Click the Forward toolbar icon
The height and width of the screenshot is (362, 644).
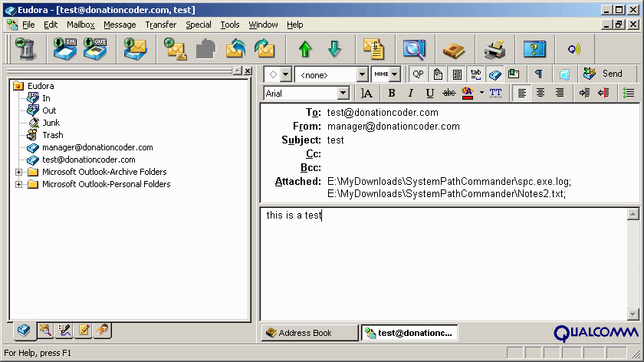(x=264, y=49)
